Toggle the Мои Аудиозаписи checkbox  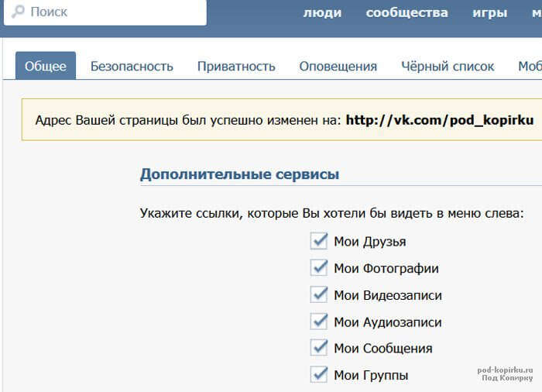319,322
